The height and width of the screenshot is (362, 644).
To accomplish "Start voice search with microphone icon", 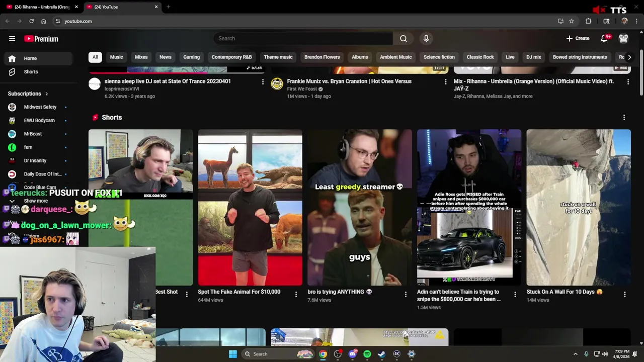I will (x=426, y=39).
